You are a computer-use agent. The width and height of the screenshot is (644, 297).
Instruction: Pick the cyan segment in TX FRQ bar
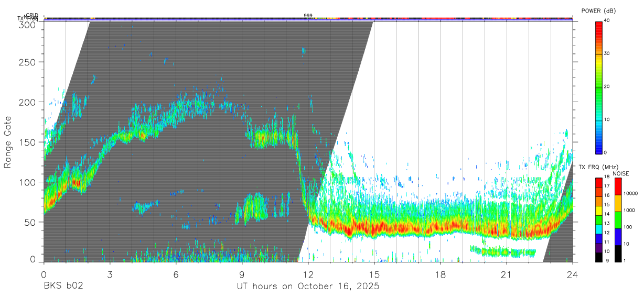tap(598, 229)
